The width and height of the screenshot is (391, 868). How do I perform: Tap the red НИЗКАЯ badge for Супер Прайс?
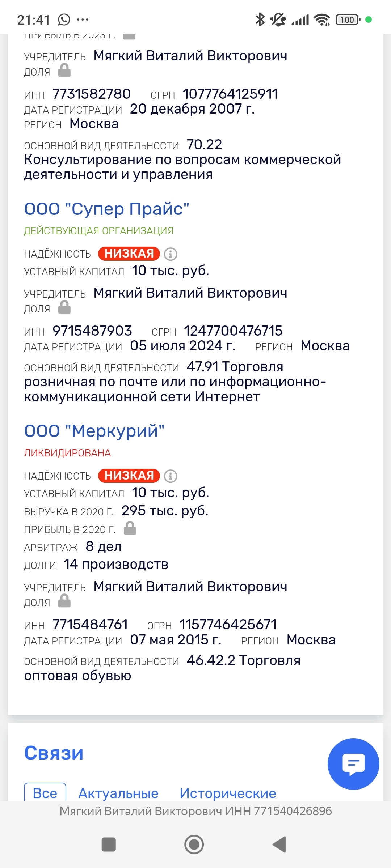[x=129, y=254]
